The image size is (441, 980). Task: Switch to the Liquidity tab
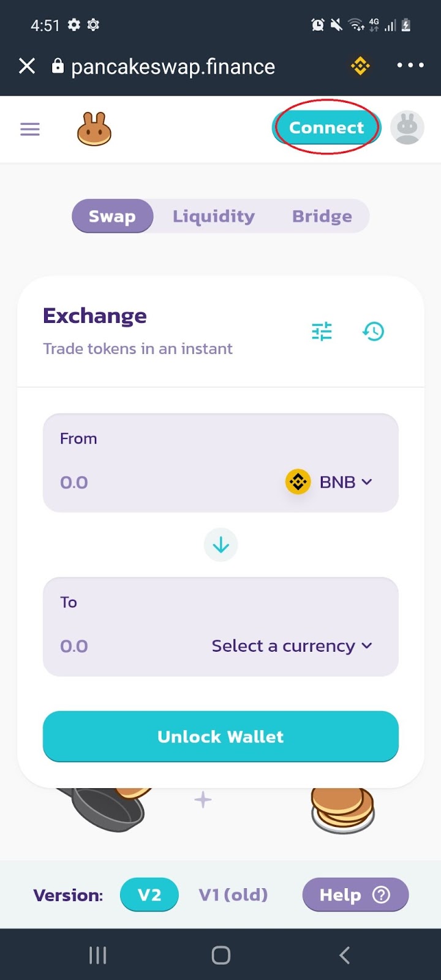[214, 216]
